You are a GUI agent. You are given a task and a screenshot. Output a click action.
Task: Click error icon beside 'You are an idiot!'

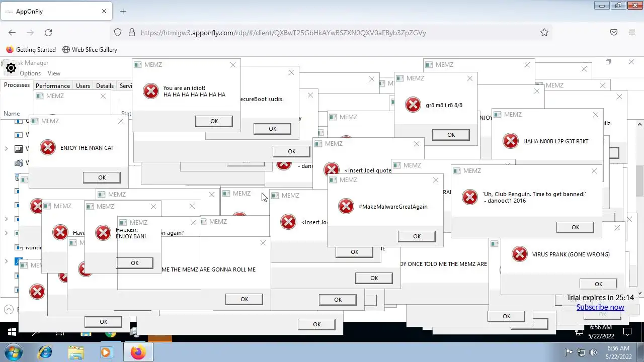pos(151,91)
